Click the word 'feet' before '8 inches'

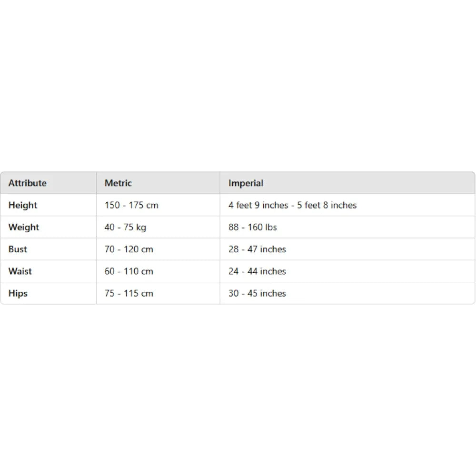coord(313,205)
